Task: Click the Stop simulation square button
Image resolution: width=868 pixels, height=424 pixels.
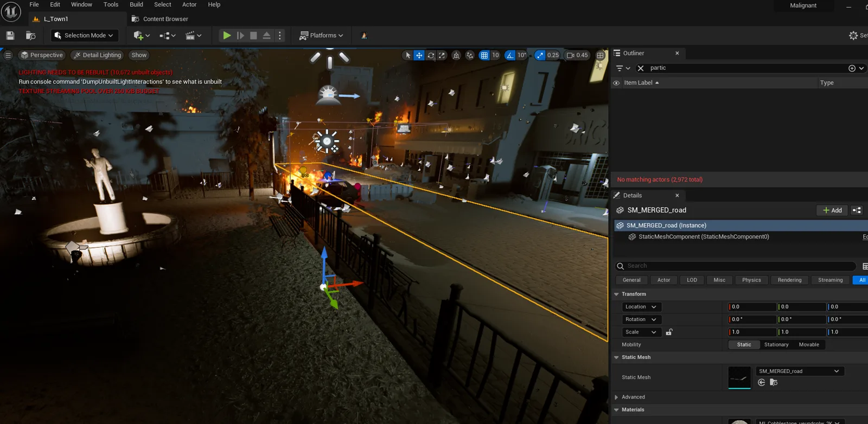Action: 253,35
